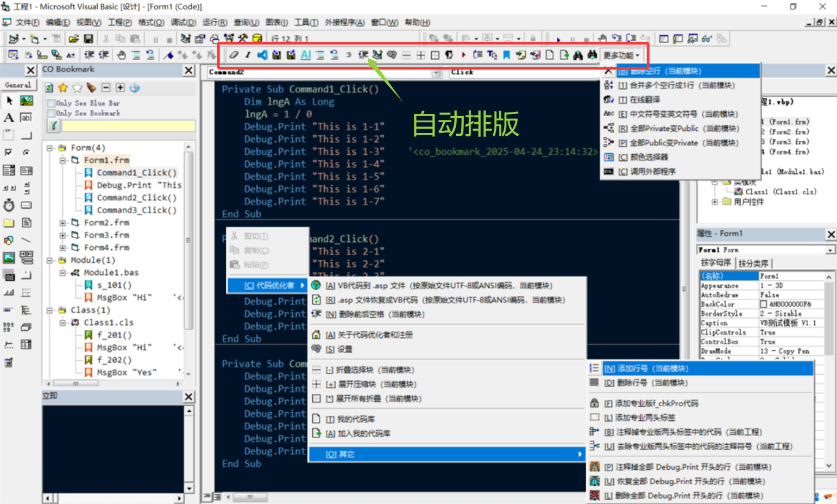This screenshot has width=837, height=504.
Task: Expand the 用户控件 folder in project explorer
Action: 715,202
